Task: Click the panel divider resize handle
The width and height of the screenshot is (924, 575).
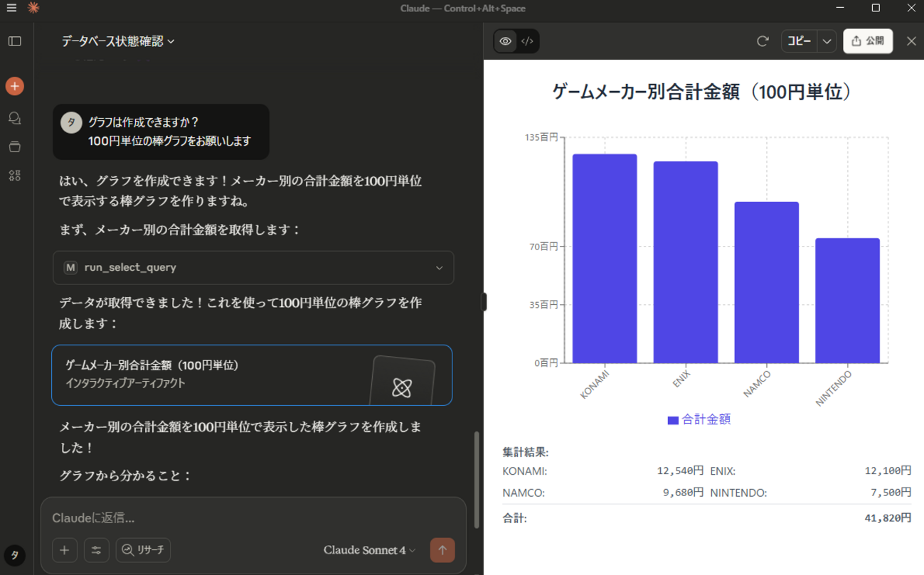Action: [x=484, y=302]
